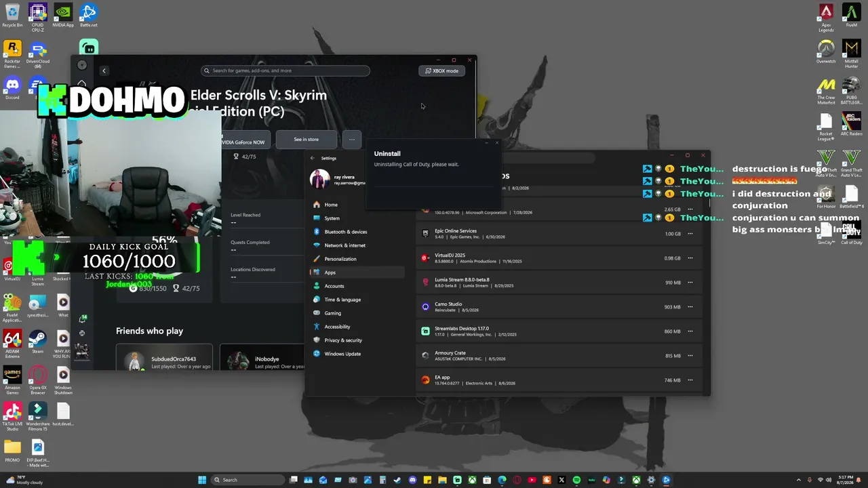Open options menu for Armoury Crate

point(690,356)
